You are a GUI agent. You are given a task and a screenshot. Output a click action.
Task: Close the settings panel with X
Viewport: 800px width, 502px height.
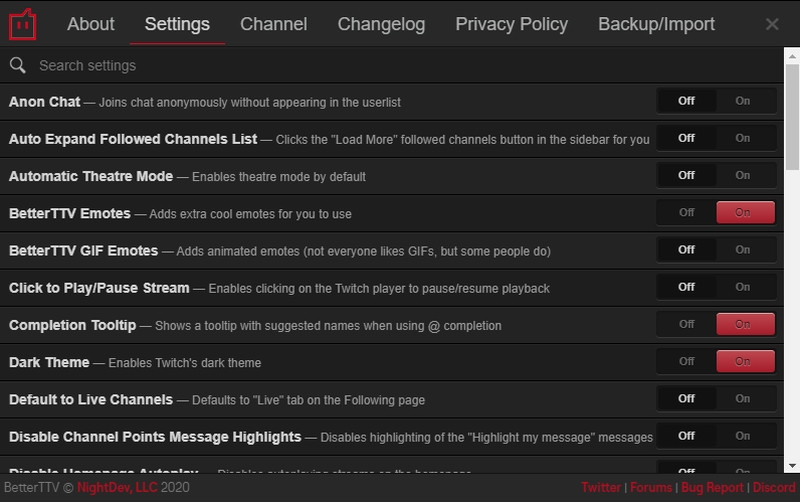772,24
